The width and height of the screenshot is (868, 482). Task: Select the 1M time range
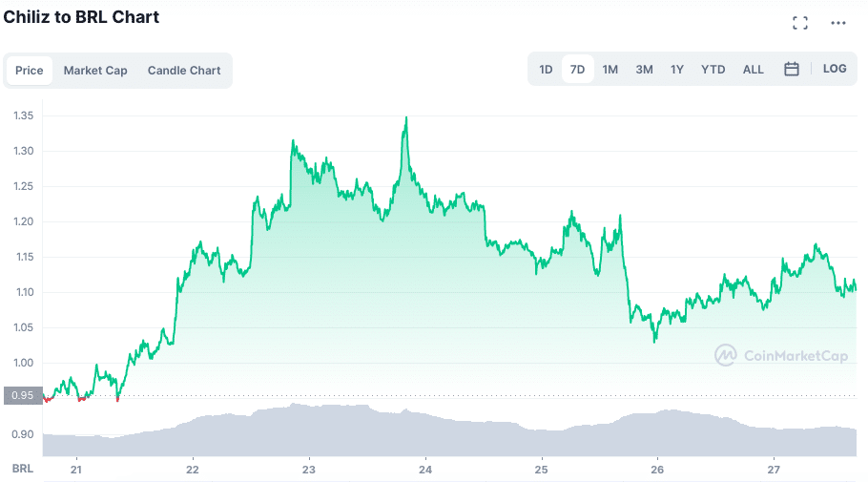[610, 70]
